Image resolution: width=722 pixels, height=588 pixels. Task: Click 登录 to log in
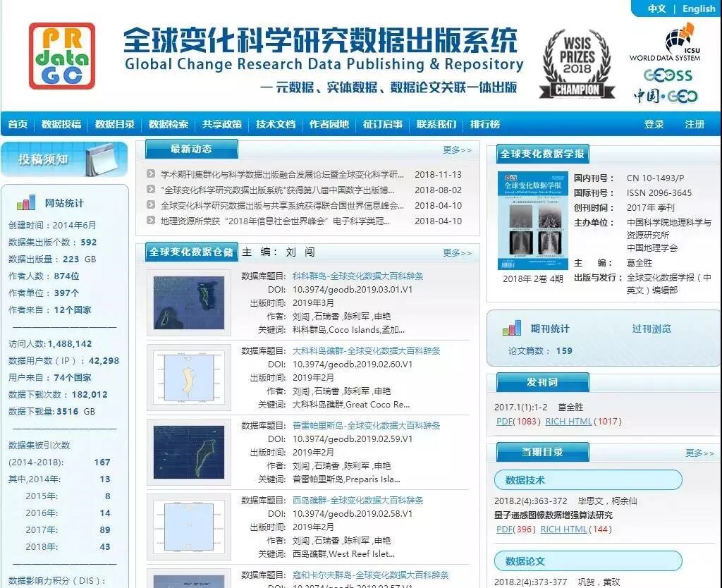pyautogui.click(x=654, y=124)
